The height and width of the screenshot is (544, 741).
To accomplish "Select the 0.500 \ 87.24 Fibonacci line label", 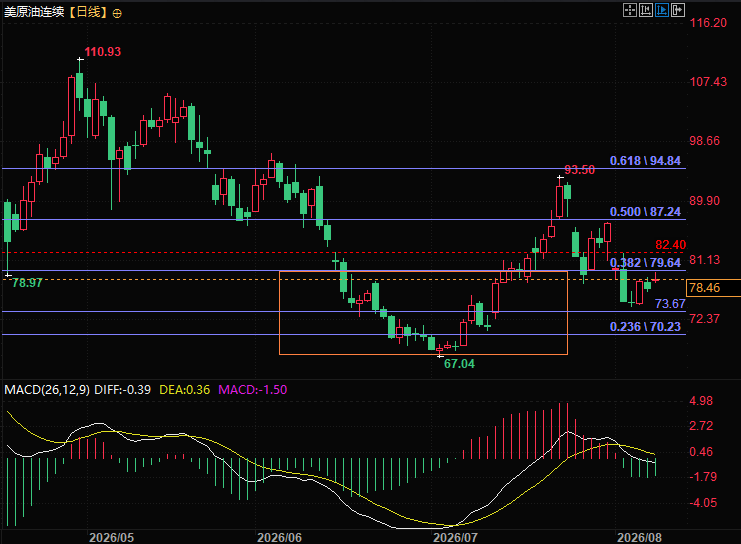I will 645,212.
